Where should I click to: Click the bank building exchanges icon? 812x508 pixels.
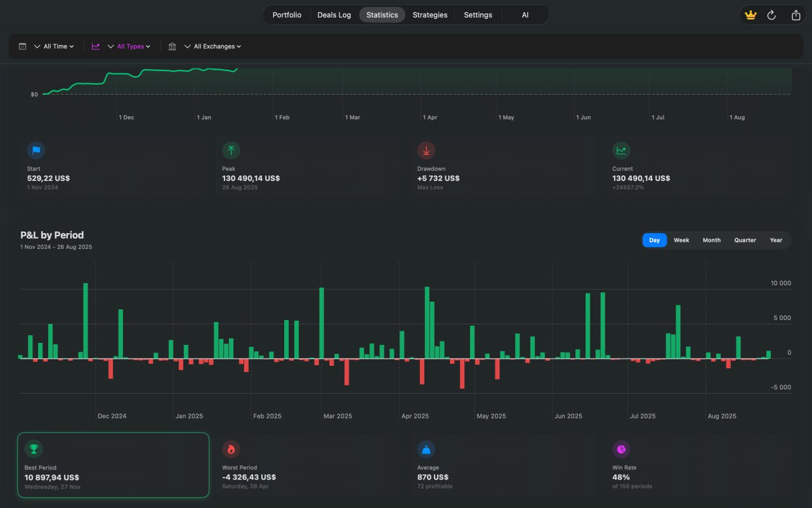[173, 46]
